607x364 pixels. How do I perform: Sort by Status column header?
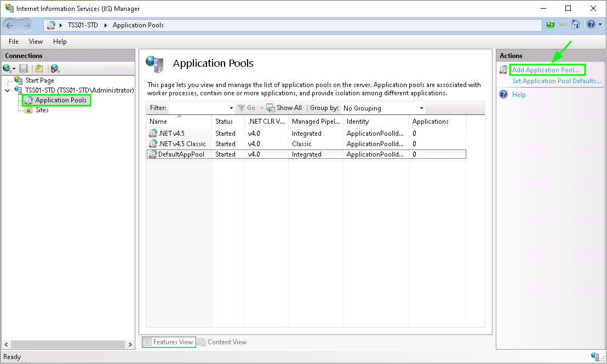(x=228, y=121)
